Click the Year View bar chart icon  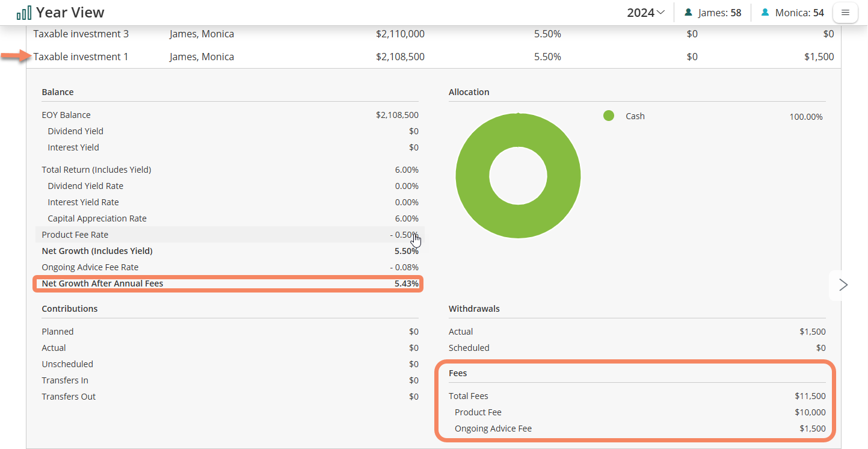click(x=24, y=13)
